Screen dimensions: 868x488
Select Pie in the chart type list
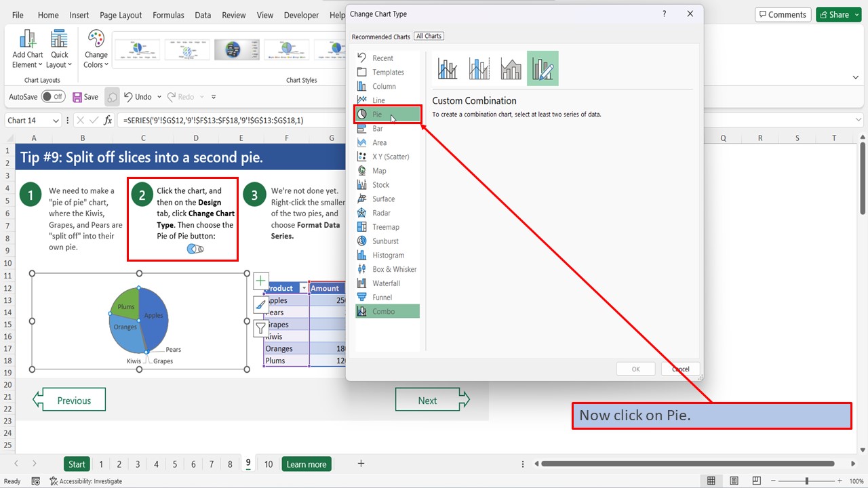pyautogui.click(x=387, y=115)
